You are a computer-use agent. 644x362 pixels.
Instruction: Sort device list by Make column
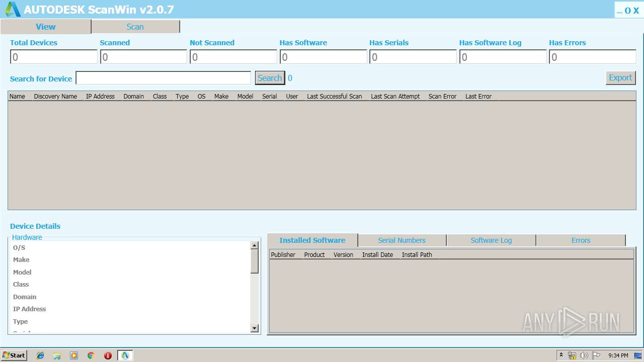click(x=221, y=96)
